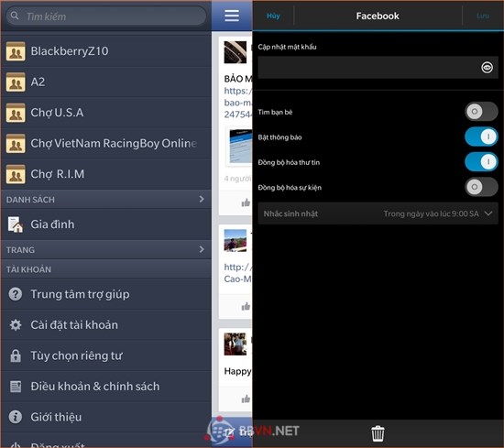
Task: Select the BlackberryZ10 group name
Action: click(x=70, y=51)
